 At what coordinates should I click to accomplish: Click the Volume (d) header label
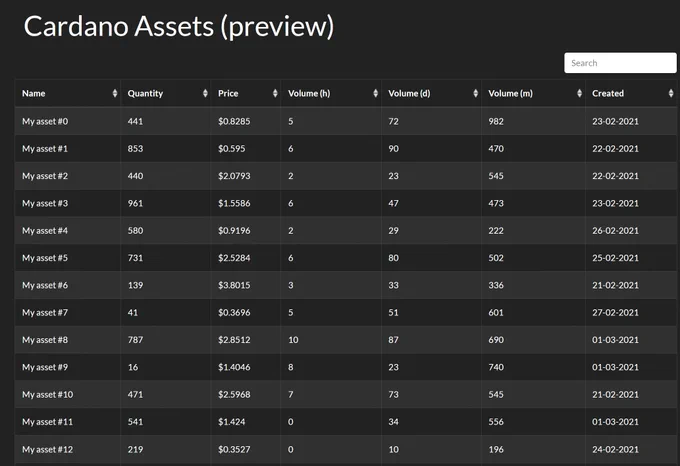[409, 93]
